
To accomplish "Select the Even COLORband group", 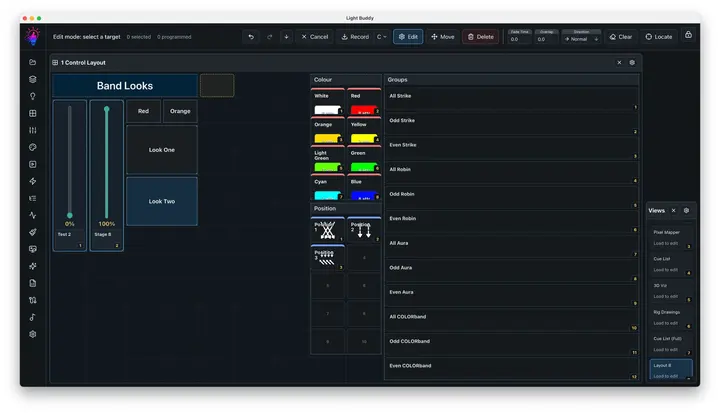I will tap(512, 369).
